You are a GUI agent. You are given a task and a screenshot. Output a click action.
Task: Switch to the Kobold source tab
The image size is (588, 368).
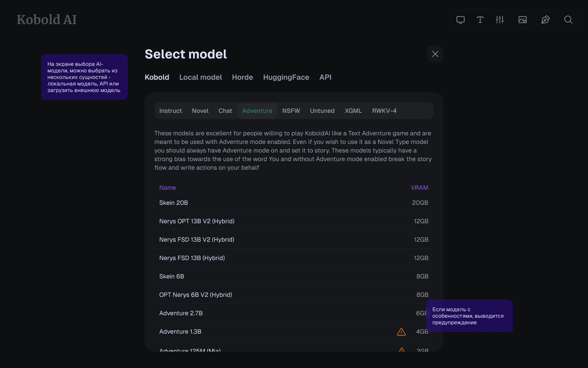point(157,77)
